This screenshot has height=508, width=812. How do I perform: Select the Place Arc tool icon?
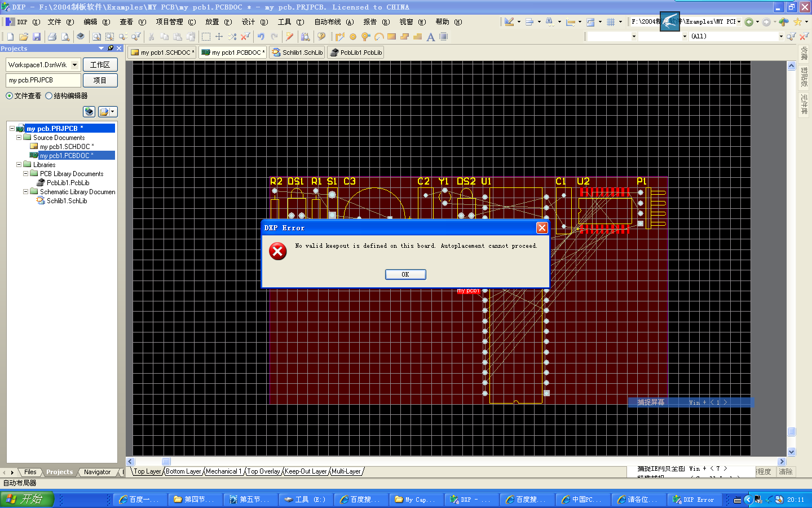379,37
